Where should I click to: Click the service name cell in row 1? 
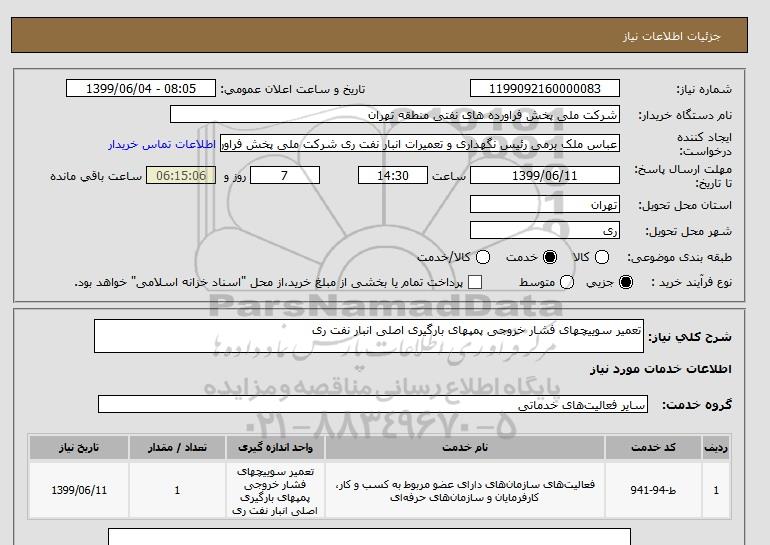pos(465,490)
